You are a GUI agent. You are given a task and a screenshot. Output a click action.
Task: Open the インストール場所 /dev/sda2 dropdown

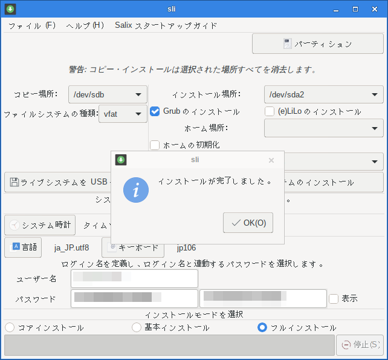[x=324, y=95]
